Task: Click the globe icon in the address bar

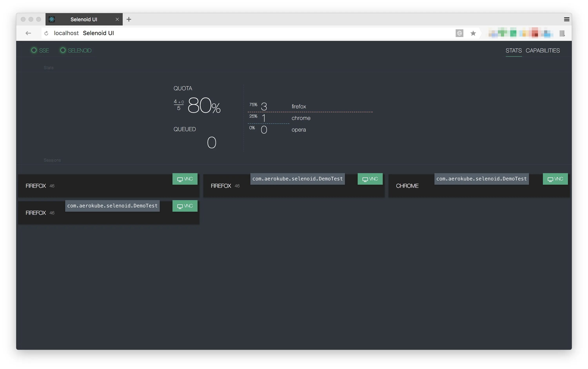Action: [459, 33]
